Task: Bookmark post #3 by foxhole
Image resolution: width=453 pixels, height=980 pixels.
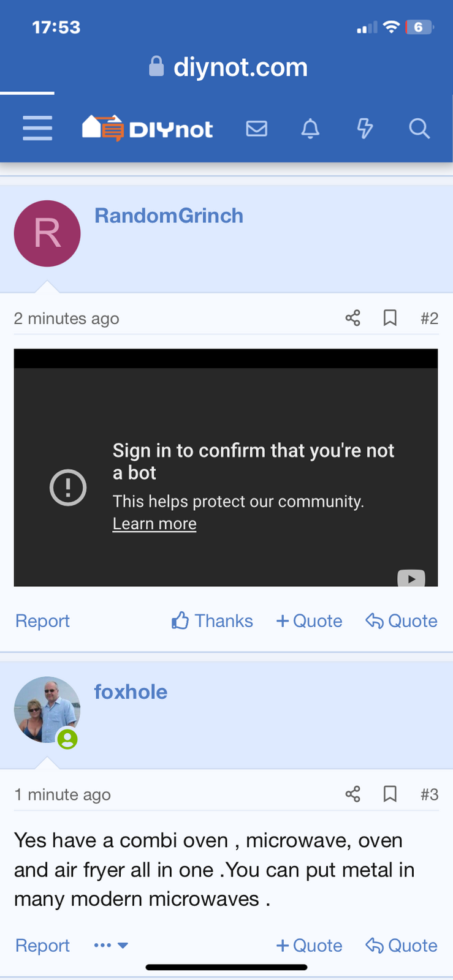Action: pos(390,794)
